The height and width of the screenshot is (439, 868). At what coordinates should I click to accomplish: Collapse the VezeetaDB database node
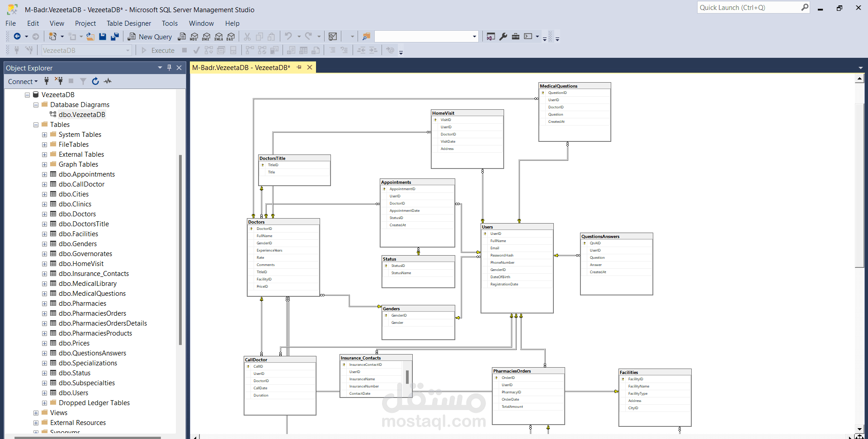point(27,95)
